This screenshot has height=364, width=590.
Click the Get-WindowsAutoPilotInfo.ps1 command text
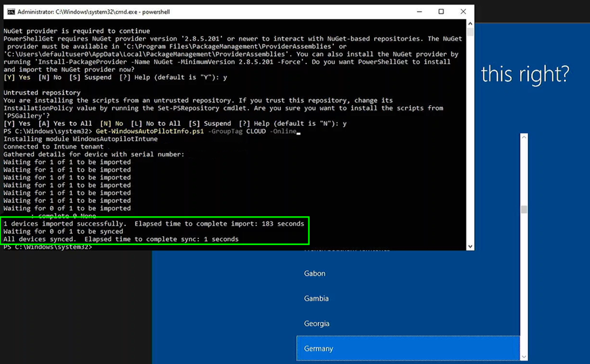[150, 132]
